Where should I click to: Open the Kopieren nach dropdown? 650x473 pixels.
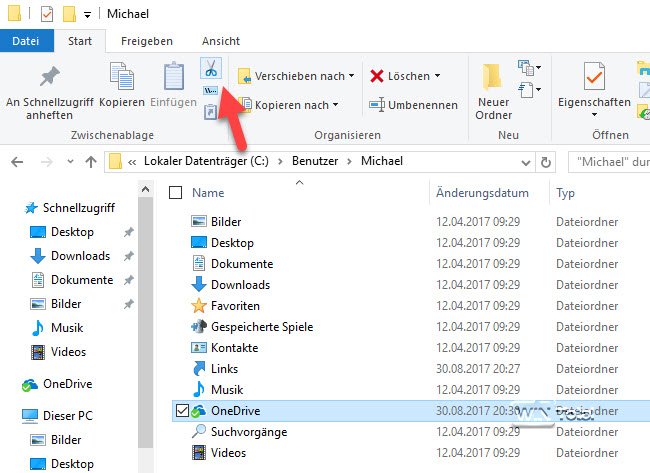click(x=289, y=105)
